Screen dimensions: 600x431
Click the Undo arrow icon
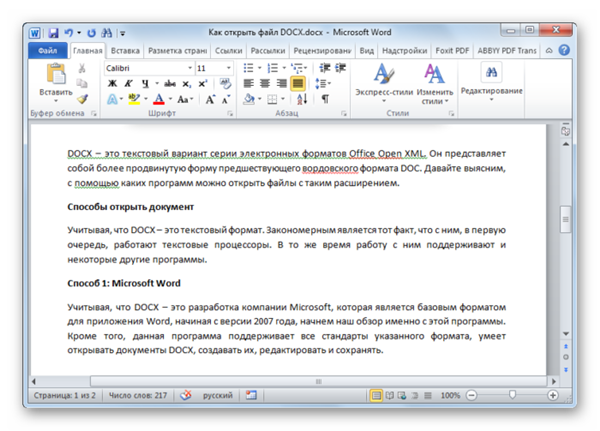click(x=68, y=33)
